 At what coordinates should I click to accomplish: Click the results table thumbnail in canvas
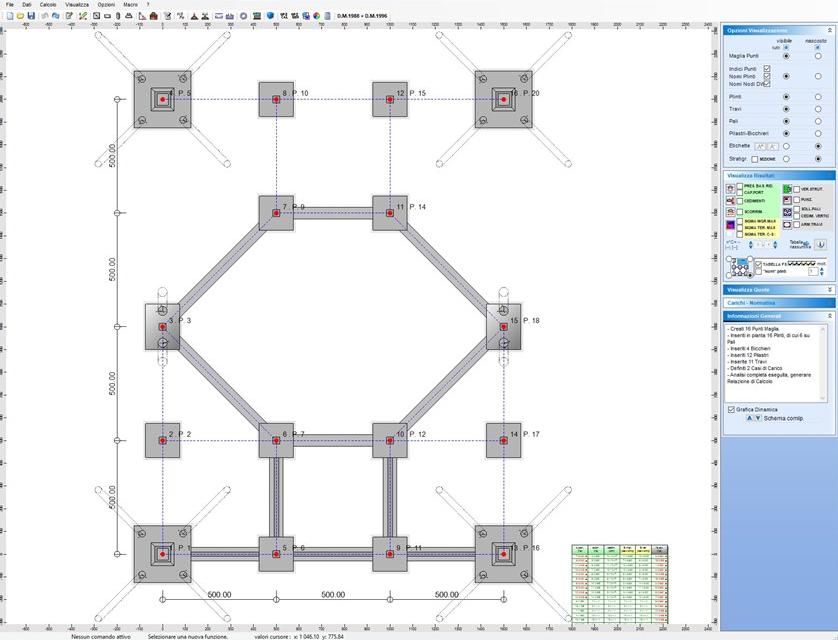(617, 583)
